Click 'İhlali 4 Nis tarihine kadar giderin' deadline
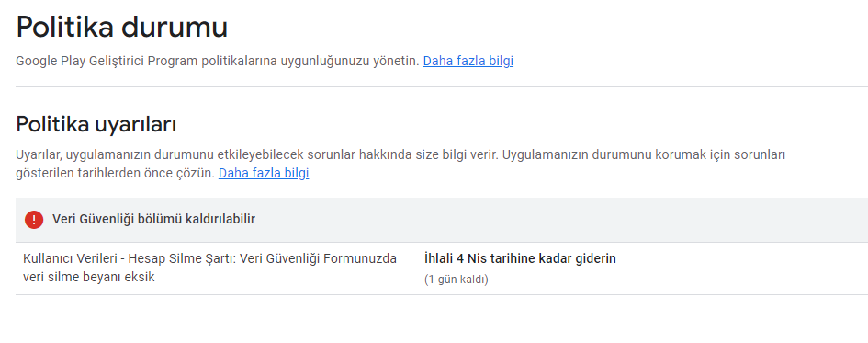868x343 pixels. [520, 258]
